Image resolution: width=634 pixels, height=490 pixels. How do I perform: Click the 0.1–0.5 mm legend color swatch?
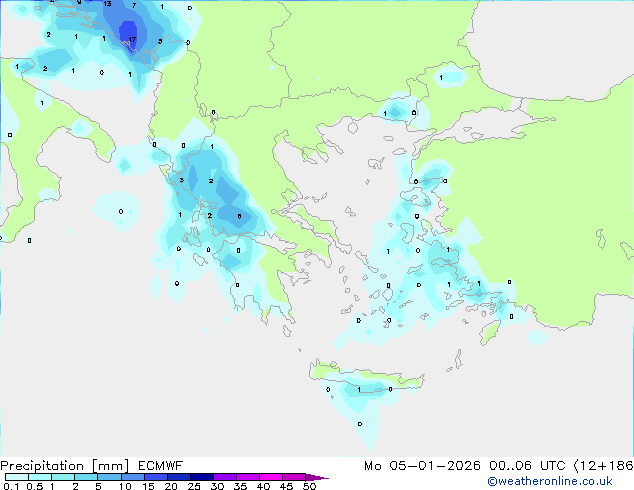click(17, 477)
